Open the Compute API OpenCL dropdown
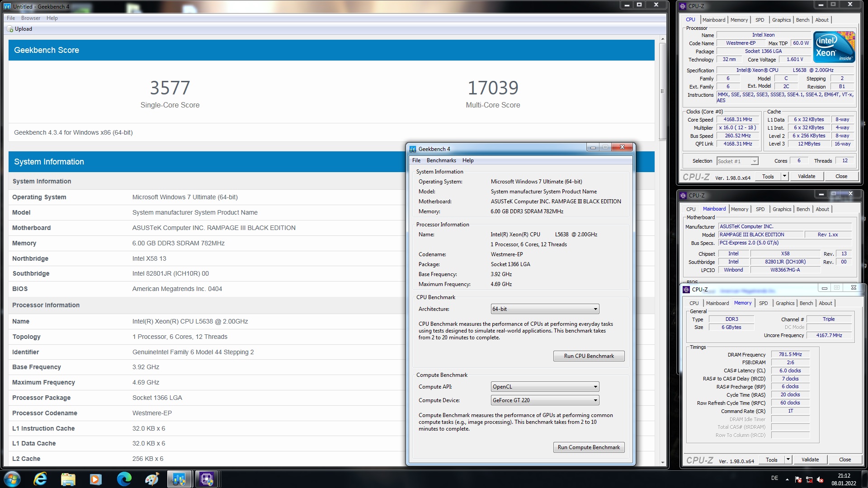868x488 pixels. (x=545, y=387)
